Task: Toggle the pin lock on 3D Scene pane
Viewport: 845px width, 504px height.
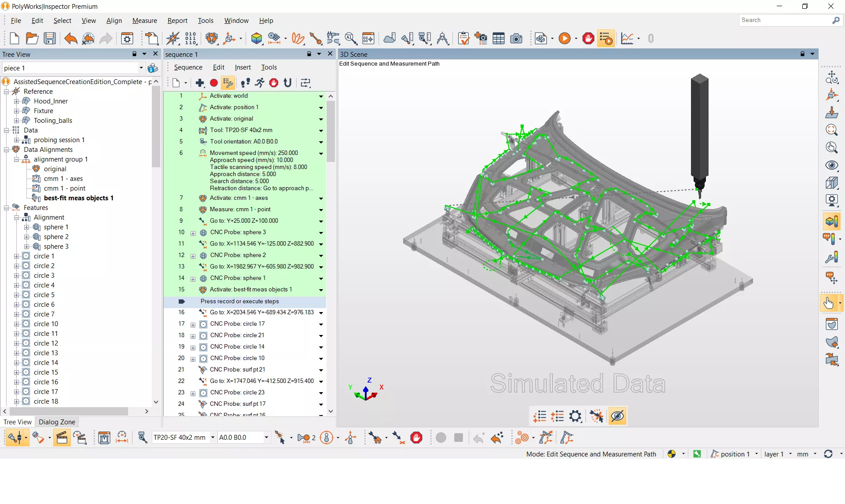Action: tap(802, 54)
